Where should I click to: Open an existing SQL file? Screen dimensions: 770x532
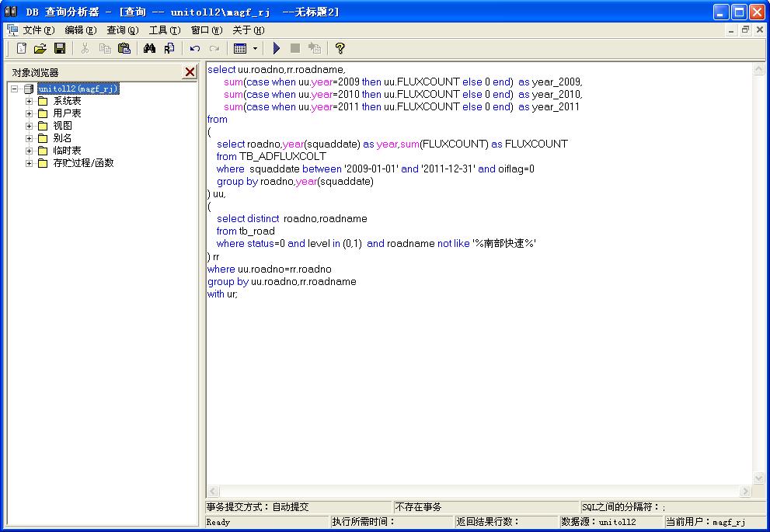pos(41,48)
